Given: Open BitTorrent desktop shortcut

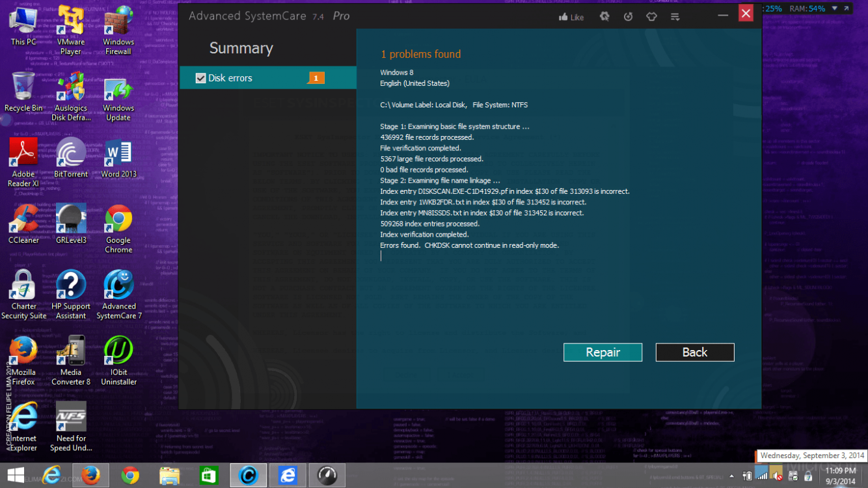Looking at the screenshot, I should pos(71,158).
